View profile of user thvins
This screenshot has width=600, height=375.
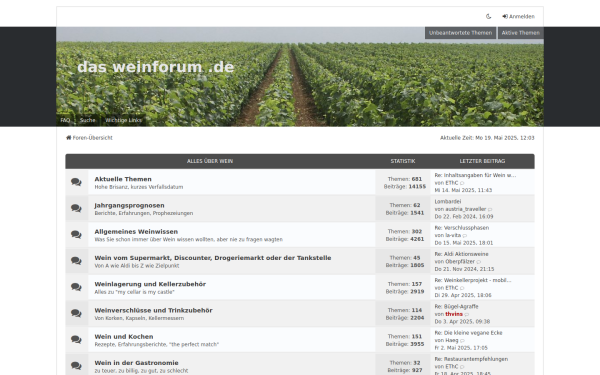click(x=454, y=314)
